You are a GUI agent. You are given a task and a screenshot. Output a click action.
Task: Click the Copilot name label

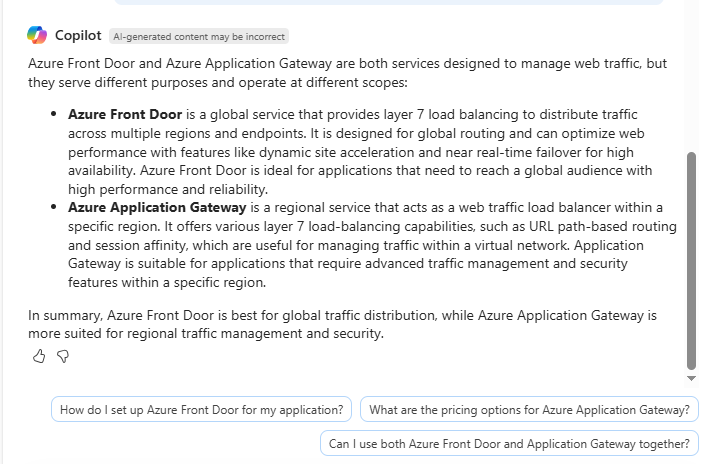[x=78, y=36]
